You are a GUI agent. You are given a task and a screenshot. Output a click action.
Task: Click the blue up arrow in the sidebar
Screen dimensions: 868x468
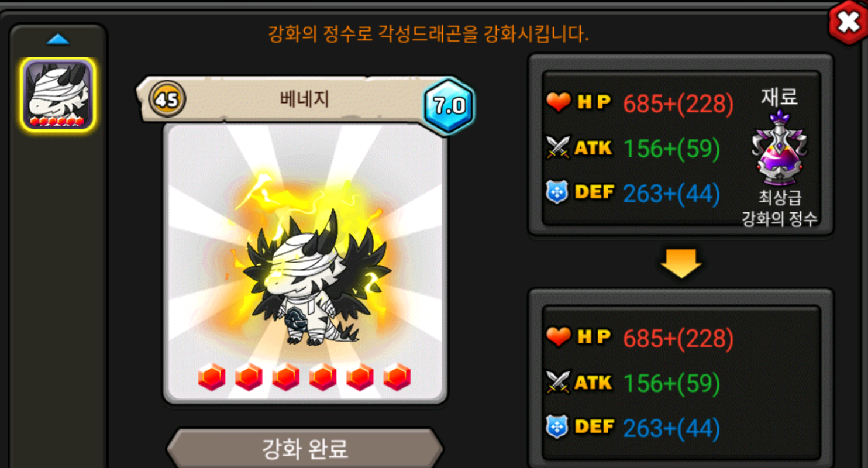point(58,40)
